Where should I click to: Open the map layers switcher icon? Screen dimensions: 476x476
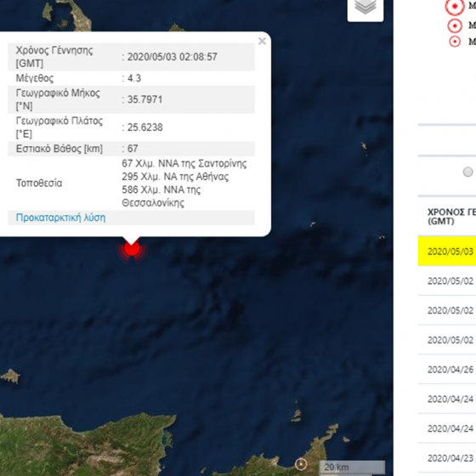coord(365,8)
